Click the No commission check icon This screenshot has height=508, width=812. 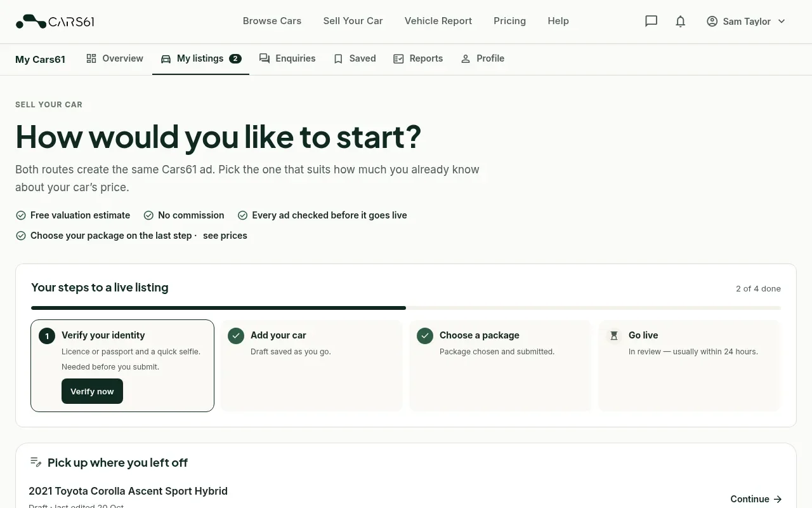[148, 215]
